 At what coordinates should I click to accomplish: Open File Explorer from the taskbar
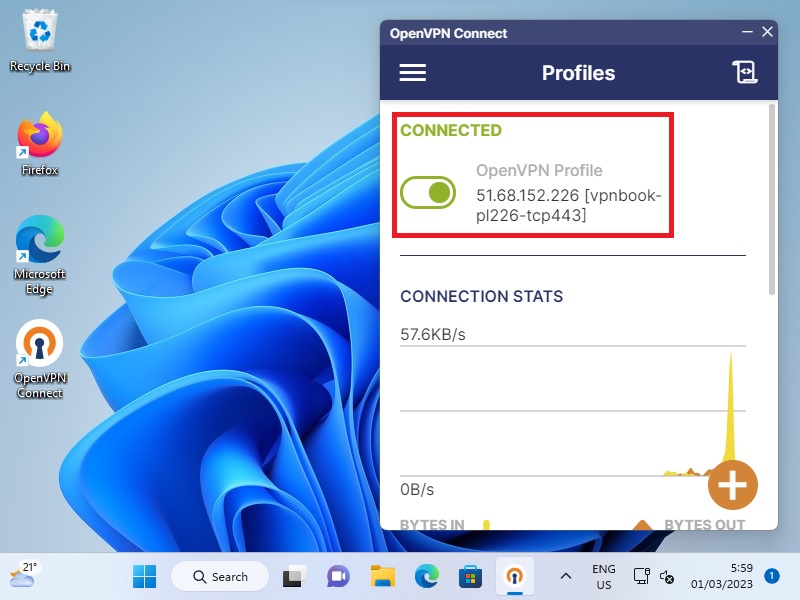(x=382, y=576)
